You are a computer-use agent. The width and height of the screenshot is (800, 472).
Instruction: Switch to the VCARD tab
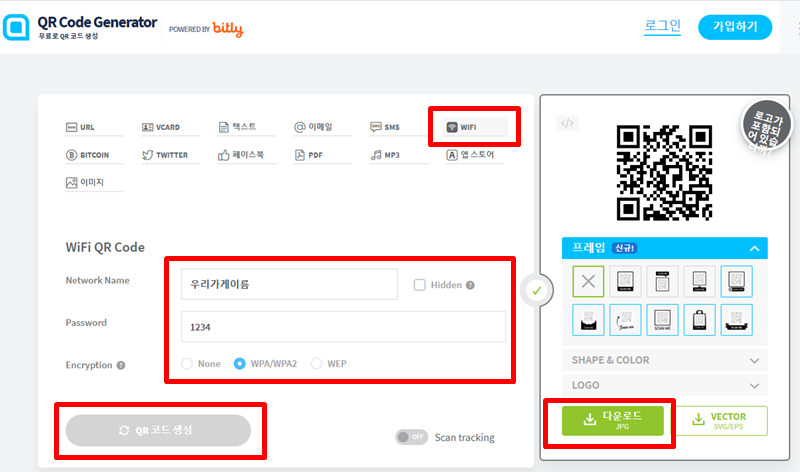click(x=170, y=128)
